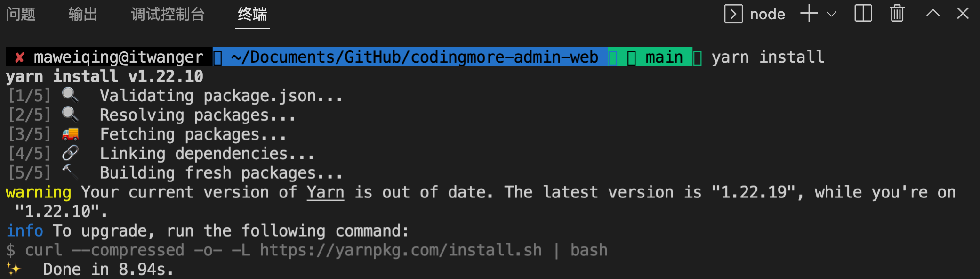Create a new terminal with plus icon
The height and width of the screenshot is (279, 980).
pyautogui.click(x=809, y=13)
